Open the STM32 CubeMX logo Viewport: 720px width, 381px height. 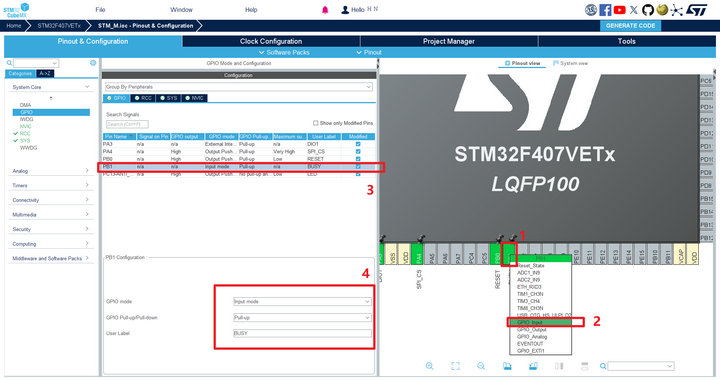[17, 10]
